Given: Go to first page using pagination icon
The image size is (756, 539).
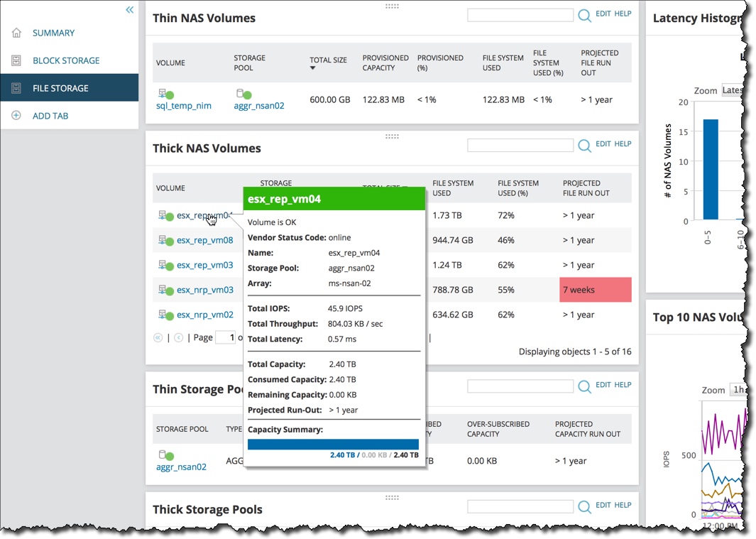Looking at the screenshot, I should (158, 338).
